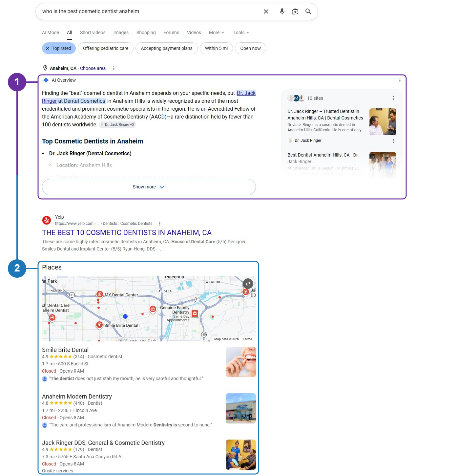Open the three-dot menu beside Choose area
The width and height of the screenshot is (458, 476).
[x=114, y=68]
